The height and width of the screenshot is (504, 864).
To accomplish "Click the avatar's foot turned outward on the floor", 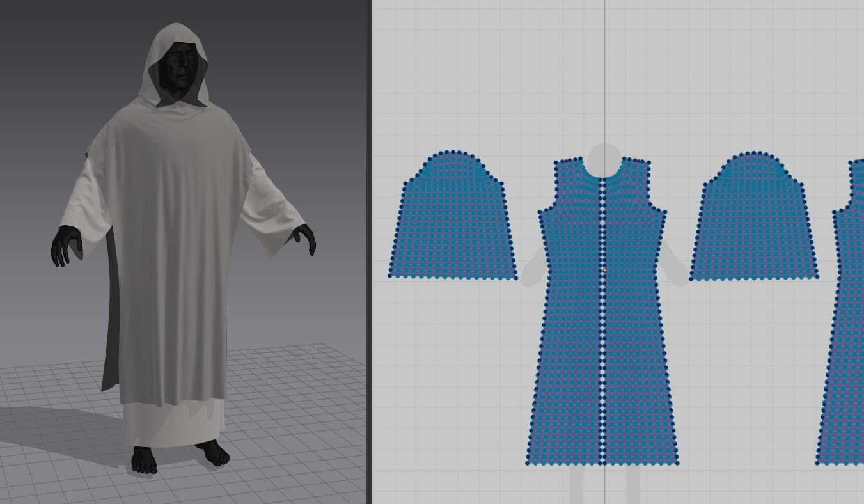I will coord(214,453).
